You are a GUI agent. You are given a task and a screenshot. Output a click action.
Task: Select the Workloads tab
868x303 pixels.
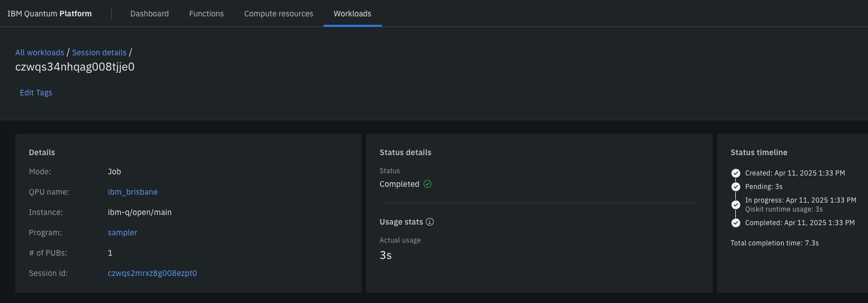pos(352,14)
